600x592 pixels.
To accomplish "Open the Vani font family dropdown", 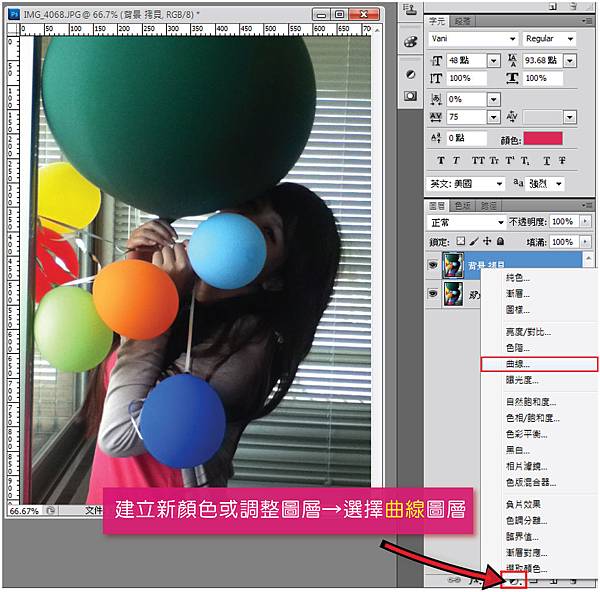I will click(x=473, y=39).
